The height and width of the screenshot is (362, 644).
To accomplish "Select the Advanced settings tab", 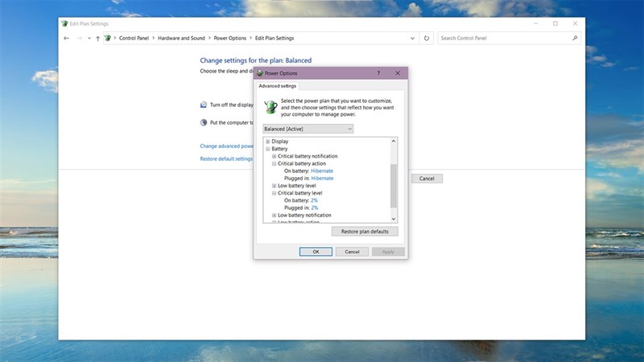I will [x=276, y=86].
